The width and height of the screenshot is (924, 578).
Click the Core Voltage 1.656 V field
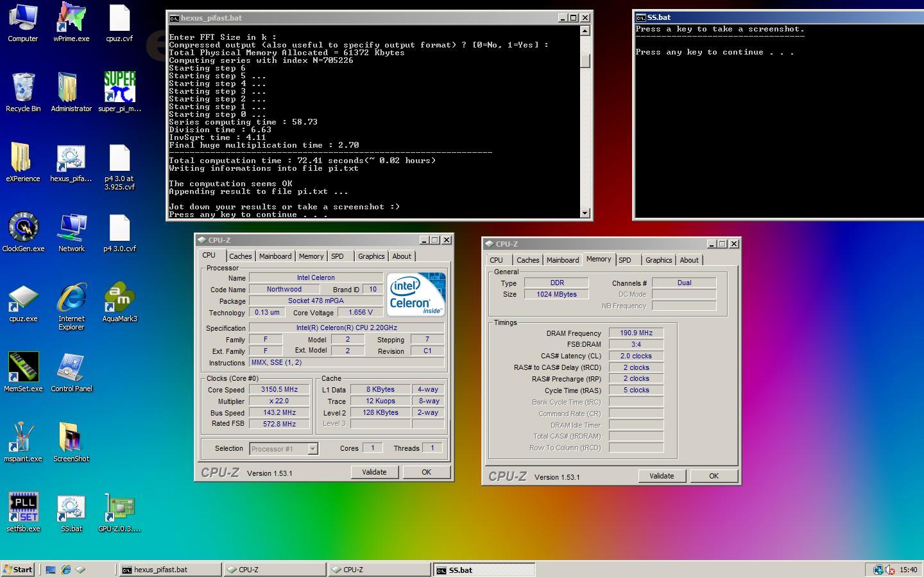coord(360,312)
